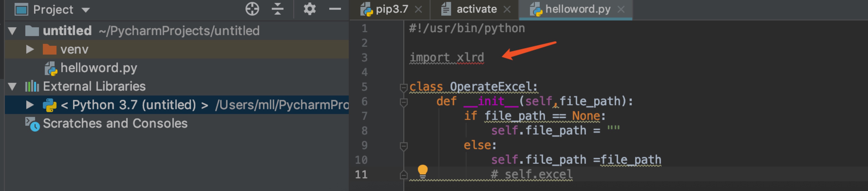The height and width of the screenshot is (191, 868).
Task: Collapse the External Libraries node
Action: [12, 86]
